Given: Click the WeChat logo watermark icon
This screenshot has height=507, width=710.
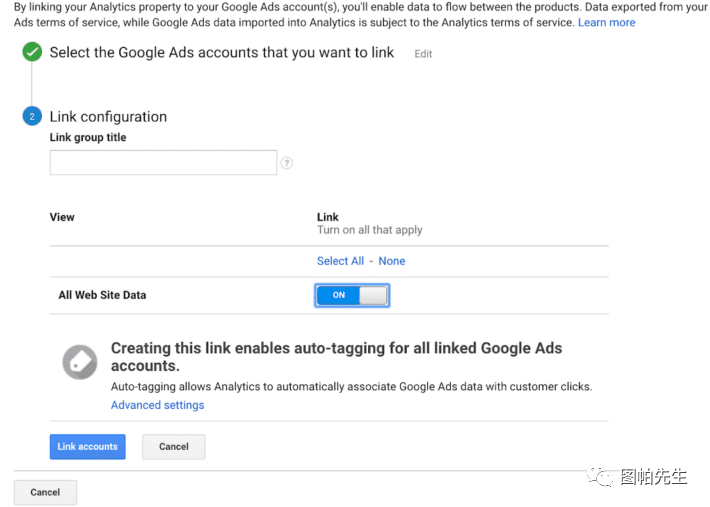Looking at the screenshot, I should (x=602, y=476).
